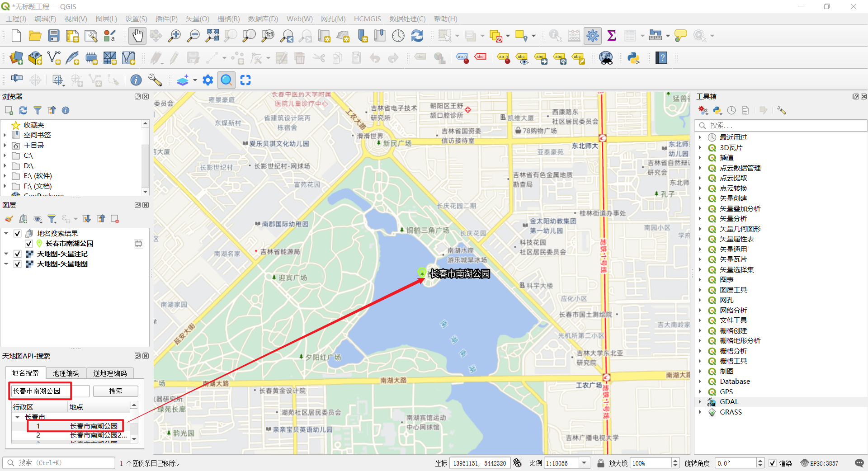The width and height of the screenshot is (868, 471).
Task: Hide the 天地图-矢量地图 layer
Action: pos(17,264)
